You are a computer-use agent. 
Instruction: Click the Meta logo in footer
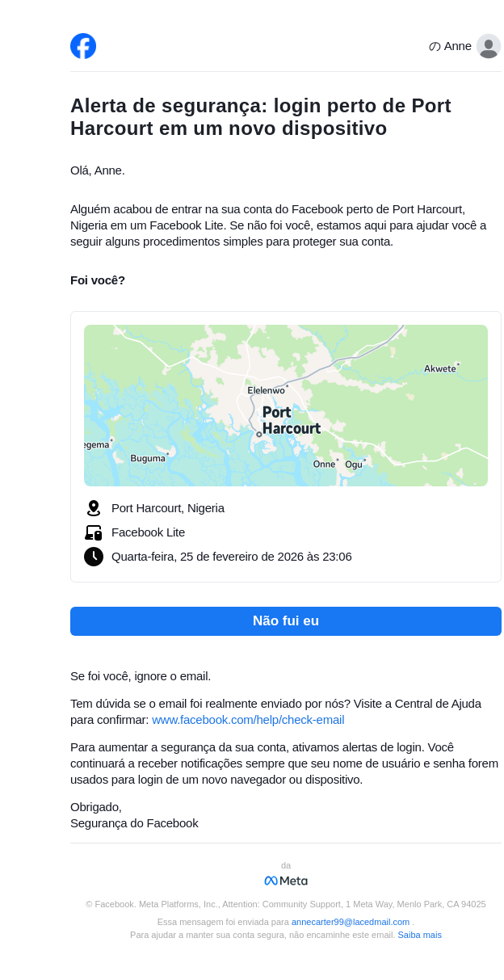(286, 881)
